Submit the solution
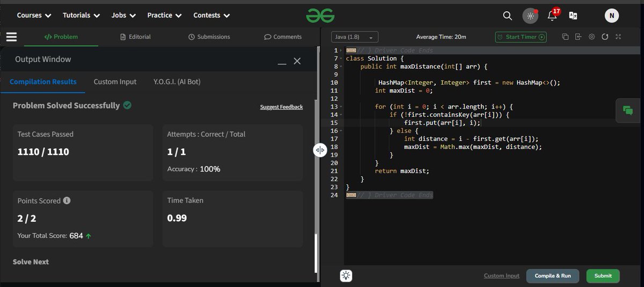This screenshot has width=644, height=287. (603, 276)
